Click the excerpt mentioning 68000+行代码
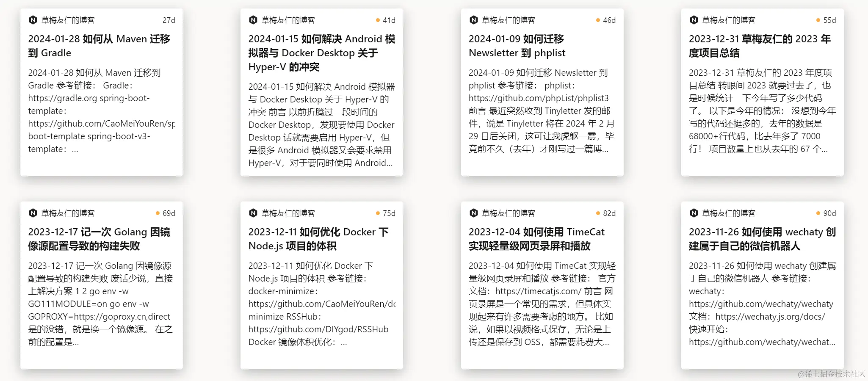This screenshot has width=868, height=381. coord(762,111)
